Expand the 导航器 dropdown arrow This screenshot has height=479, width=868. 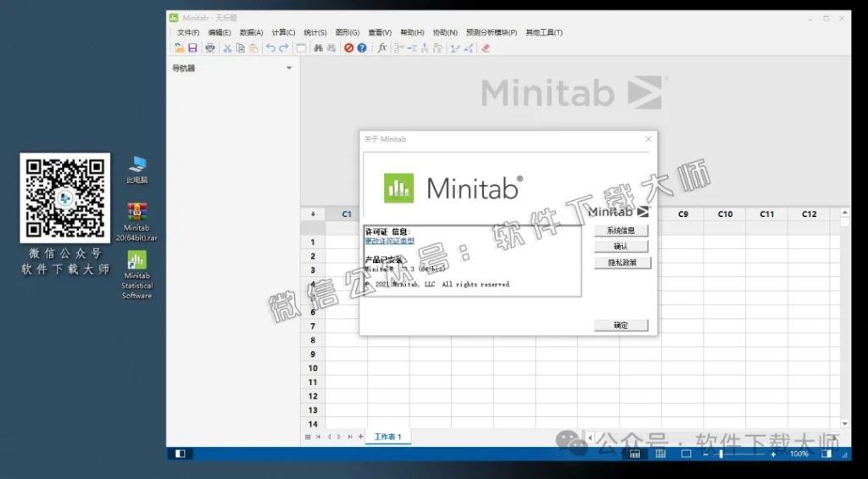[289, 68]
